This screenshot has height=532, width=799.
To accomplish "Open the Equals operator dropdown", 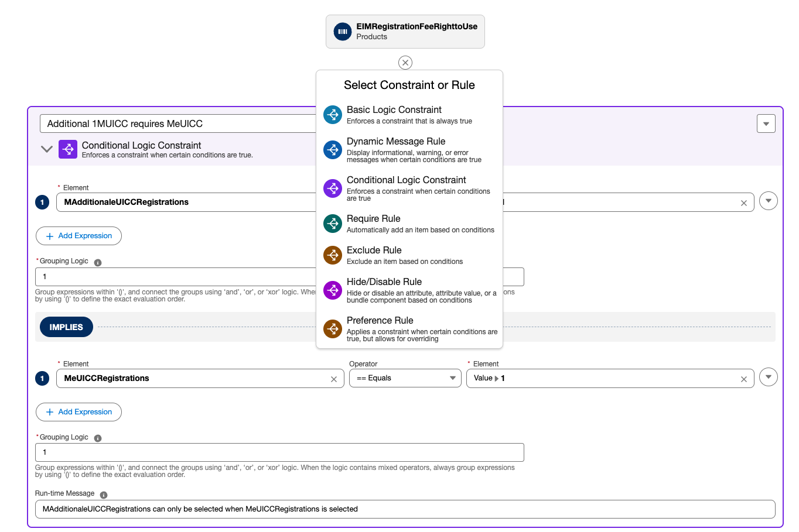I will (x=405, y=379).
